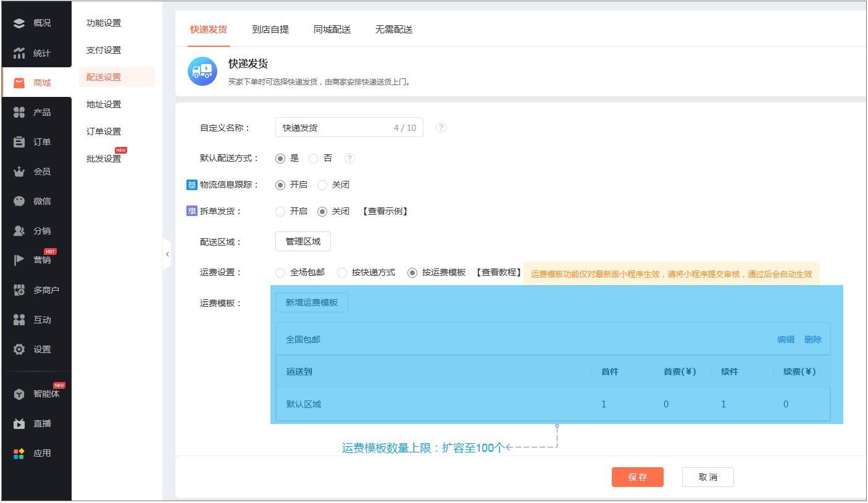Click help icon beside 自定义名称 field
868x503 pixels.
click(x=441, y=128)
